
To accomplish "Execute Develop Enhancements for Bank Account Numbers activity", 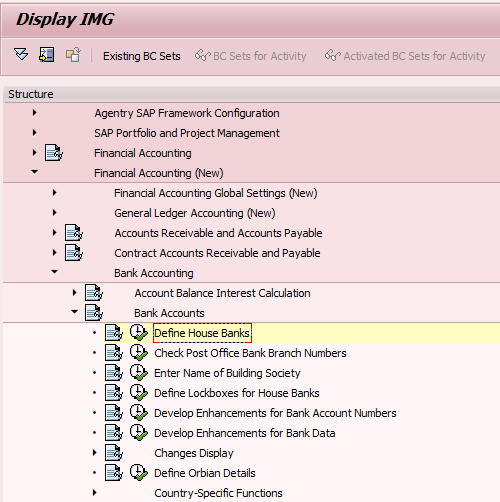I will (x=139, y=413).
